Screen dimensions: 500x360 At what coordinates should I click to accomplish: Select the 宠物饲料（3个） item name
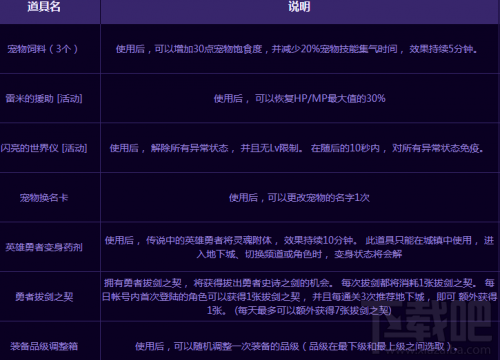(43, 49)
